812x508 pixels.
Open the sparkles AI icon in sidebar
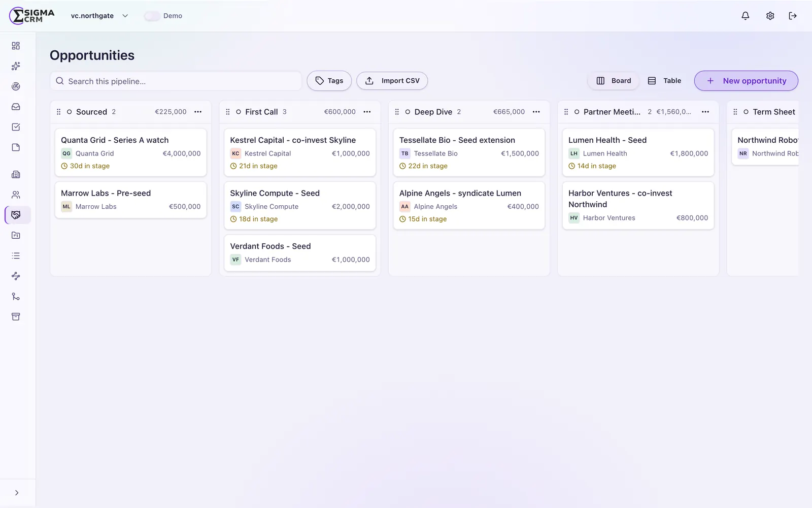pos(16,66)
